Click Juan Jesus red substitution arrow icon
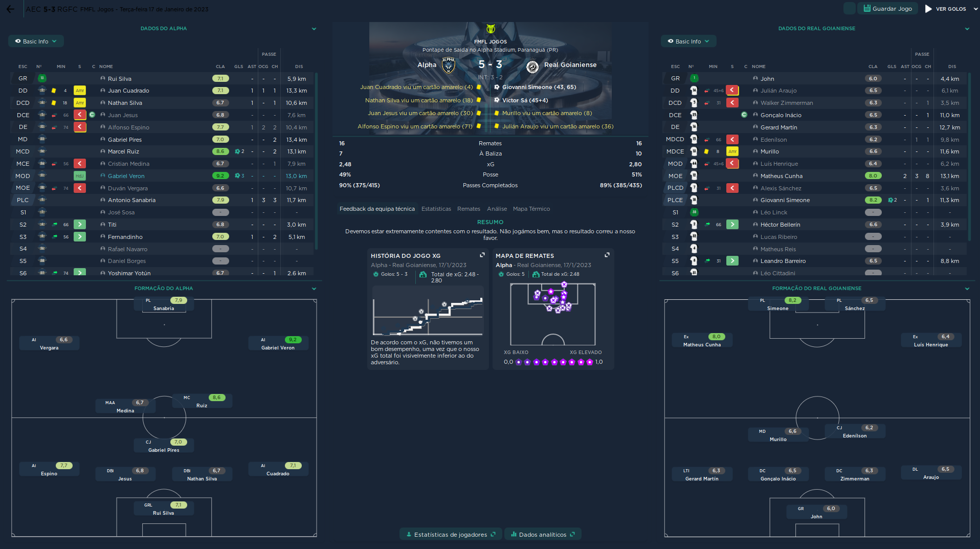The width and height of the screenshot is (980, 549). (x=80, y=115)
